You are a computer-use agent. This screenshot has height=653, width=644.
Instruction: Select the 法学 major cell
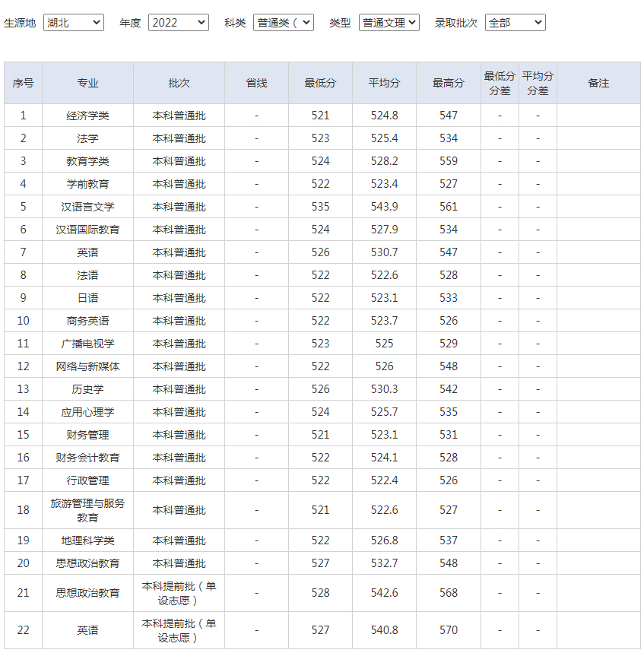tap(87, 138)
